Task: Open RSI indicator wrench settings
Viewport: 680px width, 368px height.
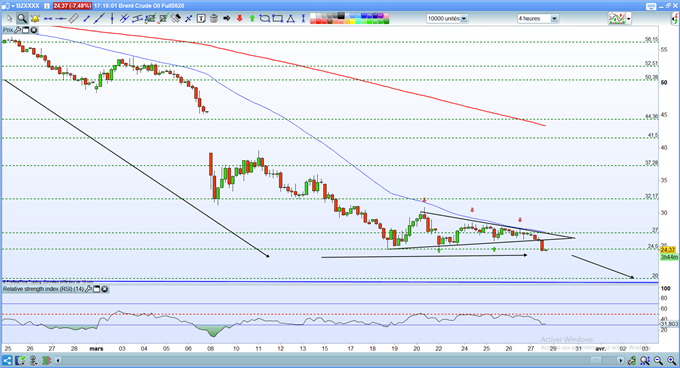Action: (x=88, y=289)
